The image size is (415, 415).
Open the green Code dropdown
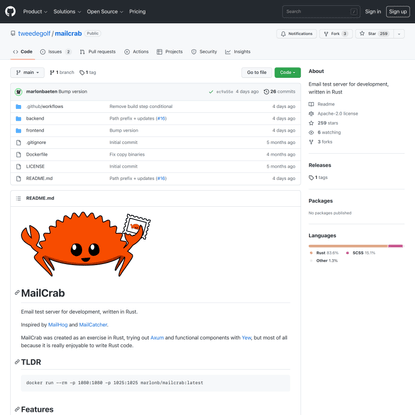tap(287, 72)
